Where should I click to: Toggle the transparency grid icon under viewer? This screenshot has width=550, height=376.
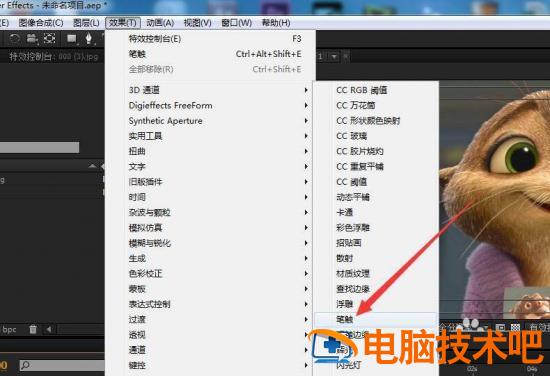click(515, 328)
